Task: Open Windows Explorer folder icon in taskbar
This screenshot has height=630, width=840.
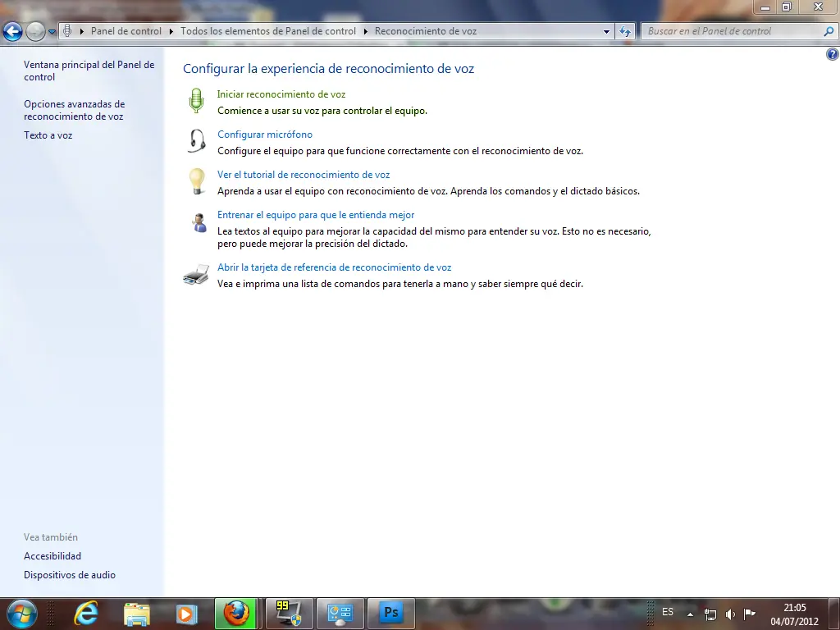Action: point(137,614)
